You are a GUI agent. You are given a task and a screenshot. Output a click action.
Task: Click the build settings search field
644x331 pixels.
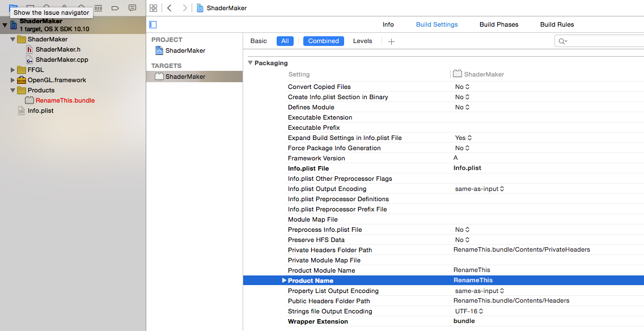[x=601, y=41]
